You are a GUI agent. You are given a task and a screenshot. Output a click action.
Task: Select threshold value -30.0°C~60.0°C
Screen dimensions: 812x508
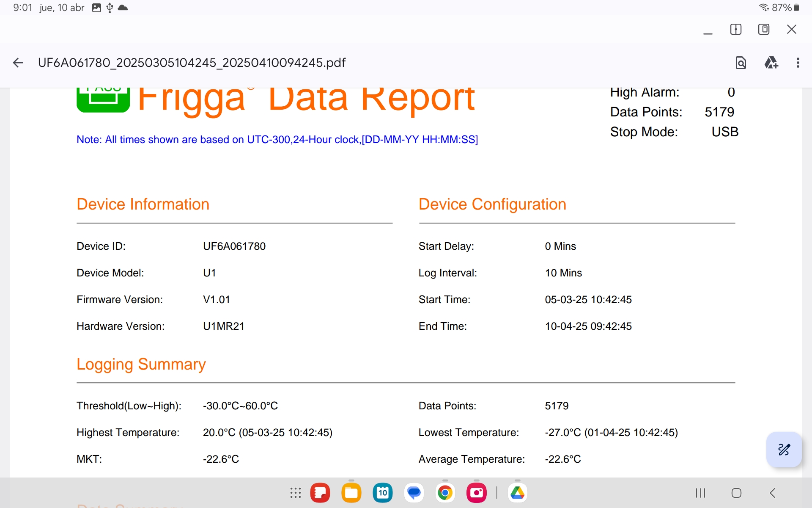240,406
